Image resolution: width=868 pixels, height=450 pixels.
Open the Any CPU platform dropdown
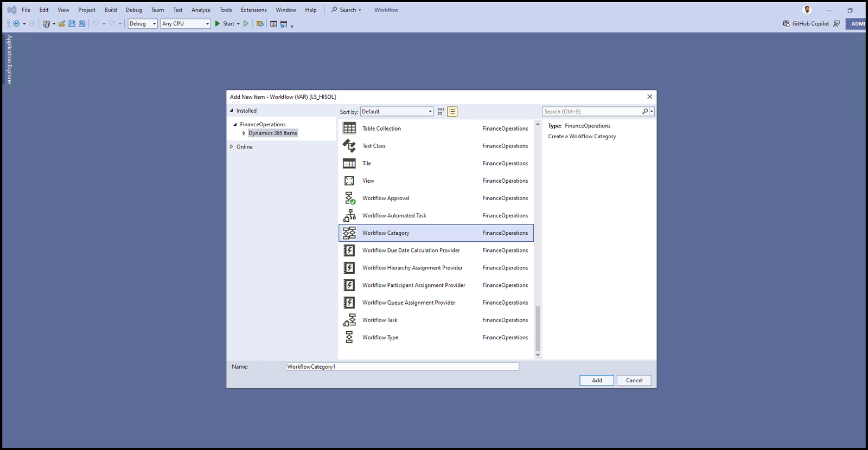[x=185, y=23]
